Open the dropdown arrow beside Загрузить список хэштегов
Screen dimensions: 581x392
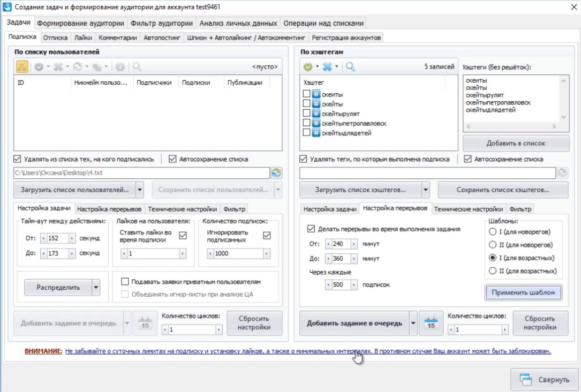click(x=426, y=190)
